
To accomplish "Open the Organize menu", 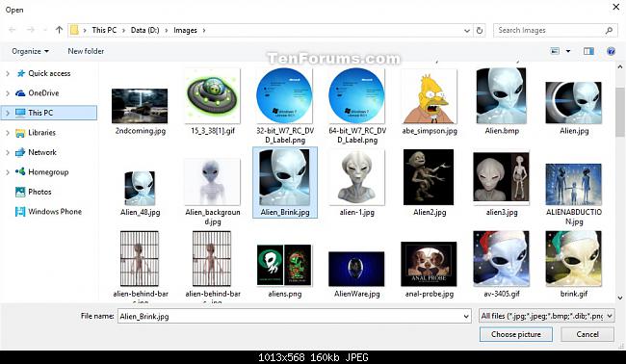I will point(31,51).
